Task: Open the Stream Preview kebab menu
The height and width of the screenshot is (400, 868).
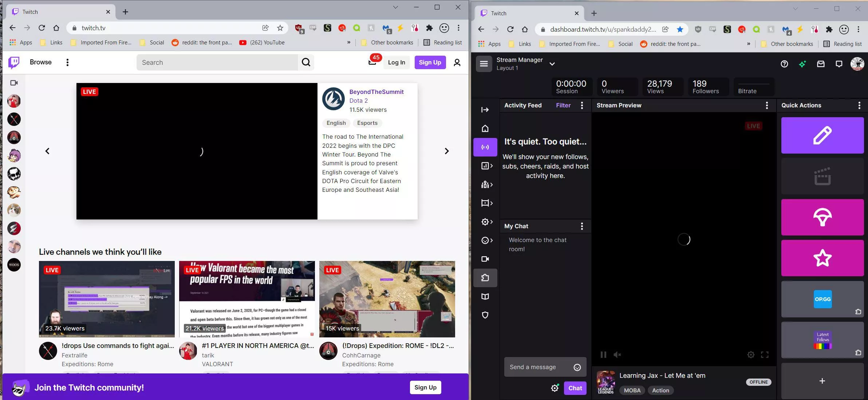Action: pos(767,105)
